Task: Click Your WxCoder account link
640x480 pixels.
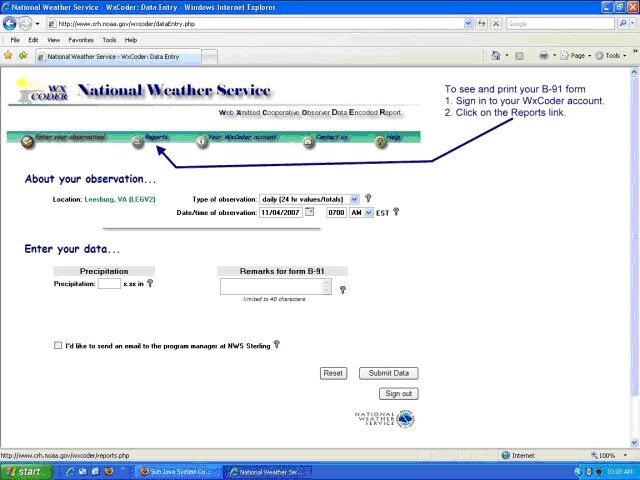Action: pos(242,137)
